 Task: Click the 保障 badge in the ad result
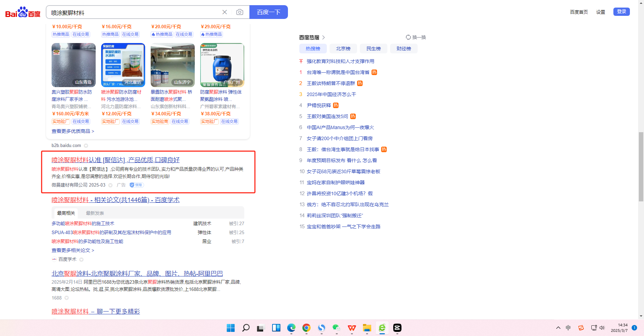tap(137, 185)
